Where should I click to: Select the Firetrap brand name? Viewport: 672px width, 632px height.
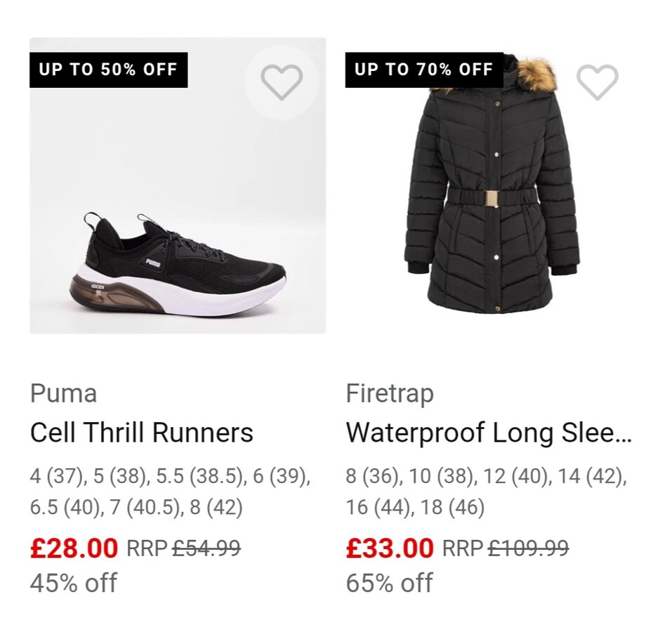(390, 394)
